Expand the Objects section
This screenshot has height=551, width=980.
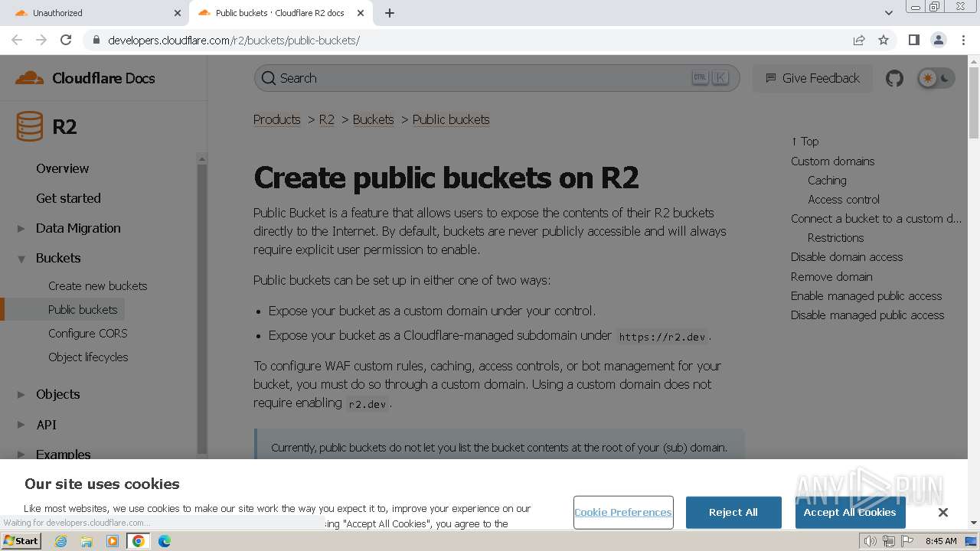pos(21,395)
